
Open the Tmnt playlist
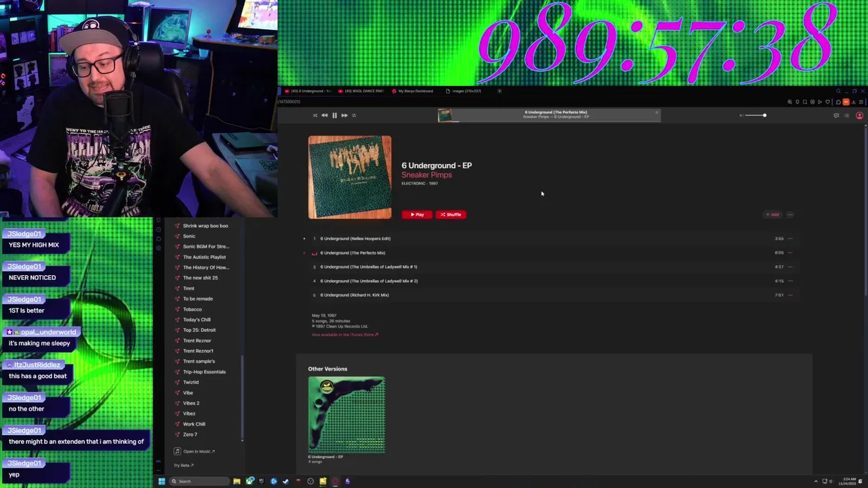tap(189, 289)
